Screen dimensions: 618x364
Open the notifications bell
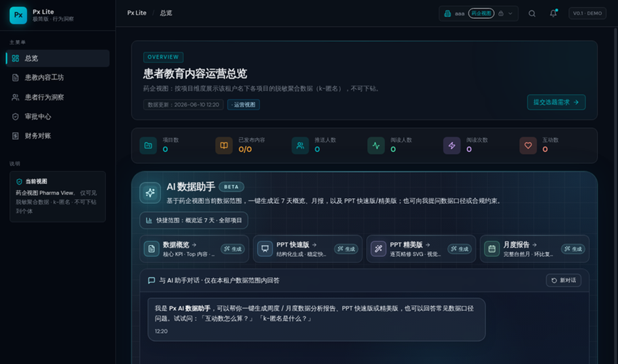[553, 13]
